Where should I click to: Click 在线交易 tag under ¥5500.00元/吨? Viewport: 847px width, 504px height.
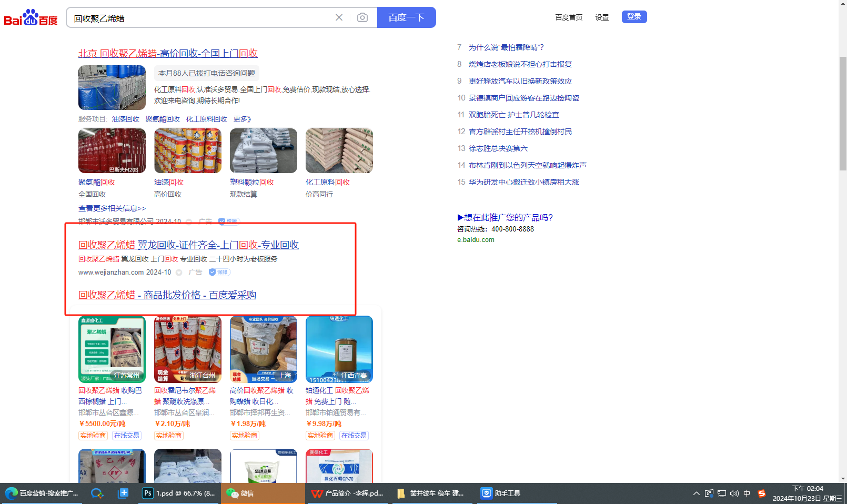(x=127, y=436)
